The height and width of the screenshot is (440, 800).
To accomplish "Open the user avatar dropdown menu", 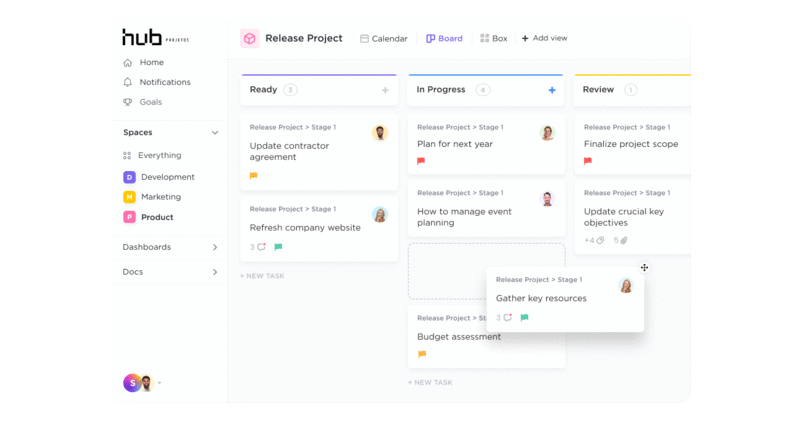I will (159, 383).
